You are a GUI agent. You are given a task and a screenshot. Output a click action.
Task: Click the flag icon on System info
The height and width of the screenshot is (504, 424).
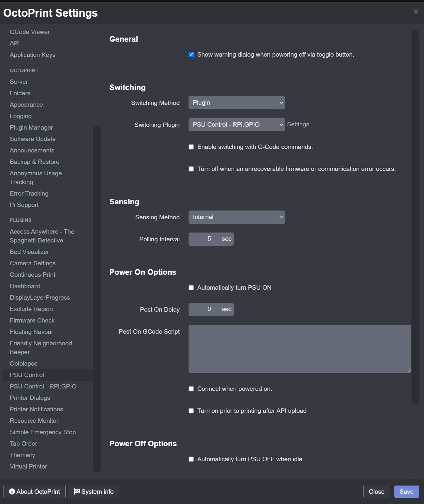tap(77, 491)
